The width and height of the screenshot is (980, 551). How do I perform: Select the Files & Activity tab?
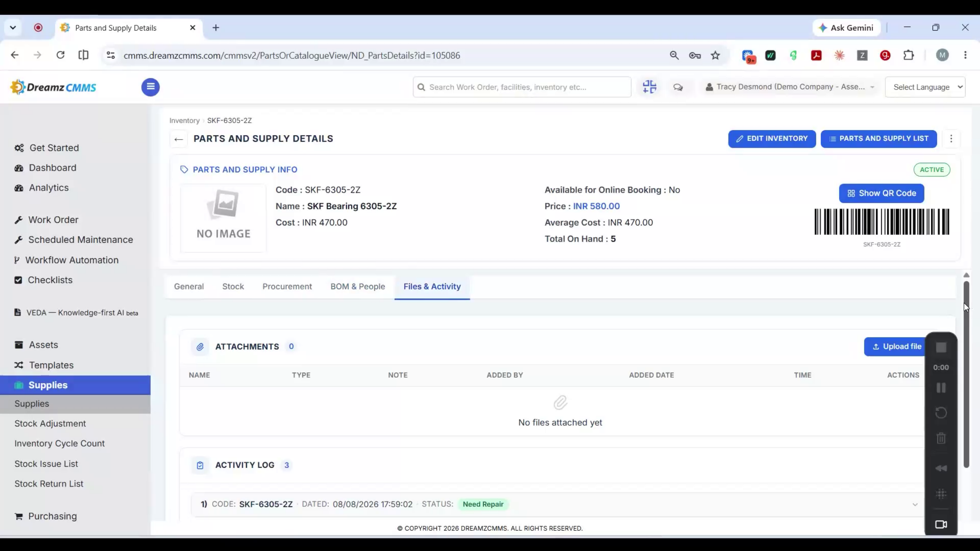coord(432,287)
